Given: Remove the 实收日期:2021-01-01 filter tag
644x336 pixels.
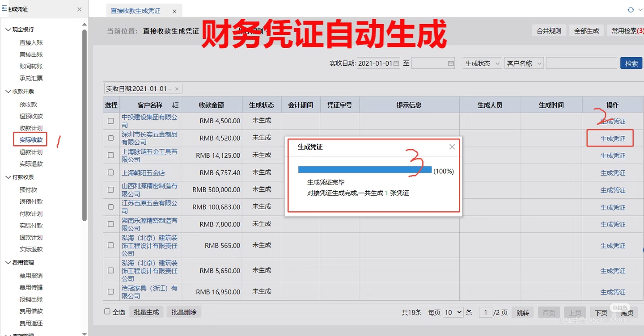Looking at the screenshot, I should click(177, 89).
